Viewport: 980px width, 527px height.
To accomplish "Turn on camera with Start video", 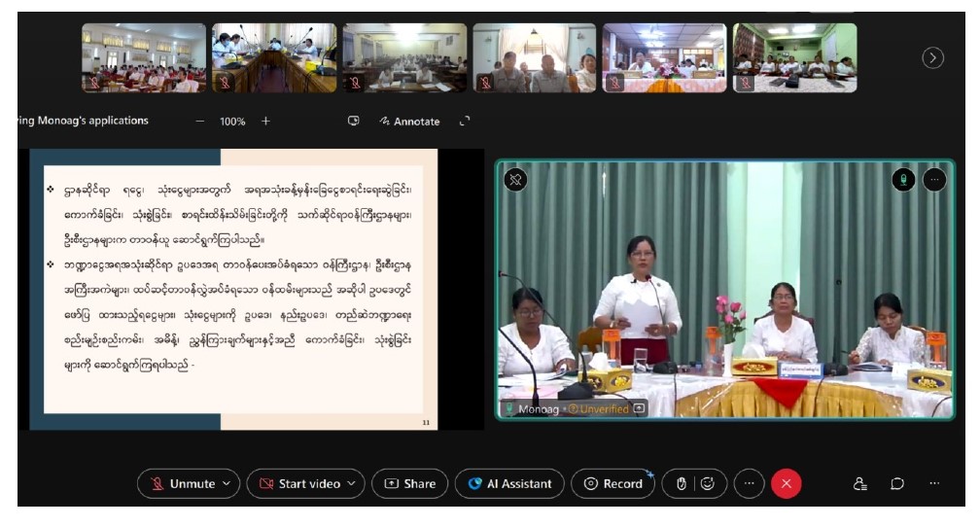I will pyautogui.click(x=300, y=483).
